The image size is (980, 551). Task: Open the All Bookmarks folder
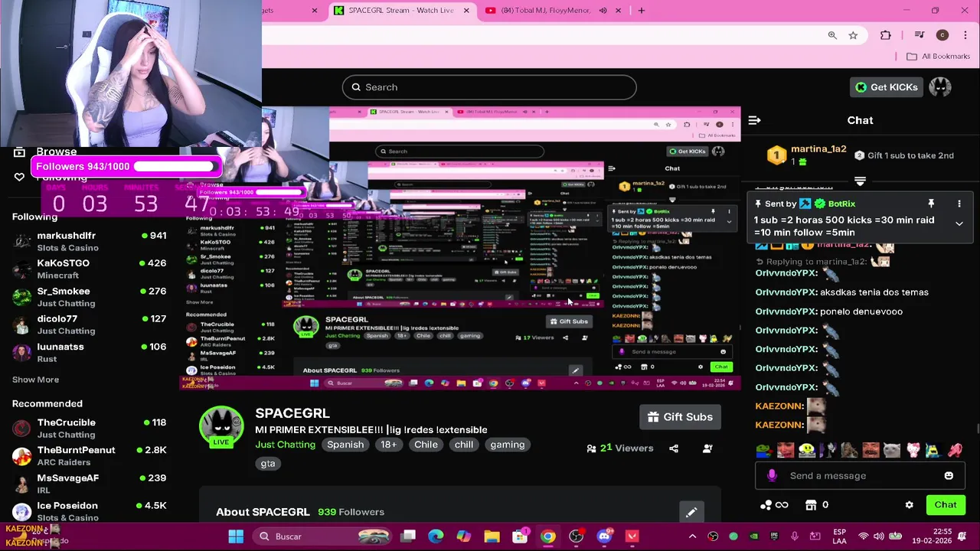(x=938, y=57)
